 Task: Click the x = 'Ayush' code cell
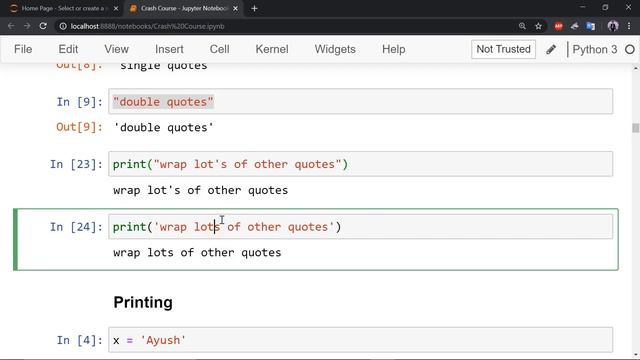pos(360,340)
